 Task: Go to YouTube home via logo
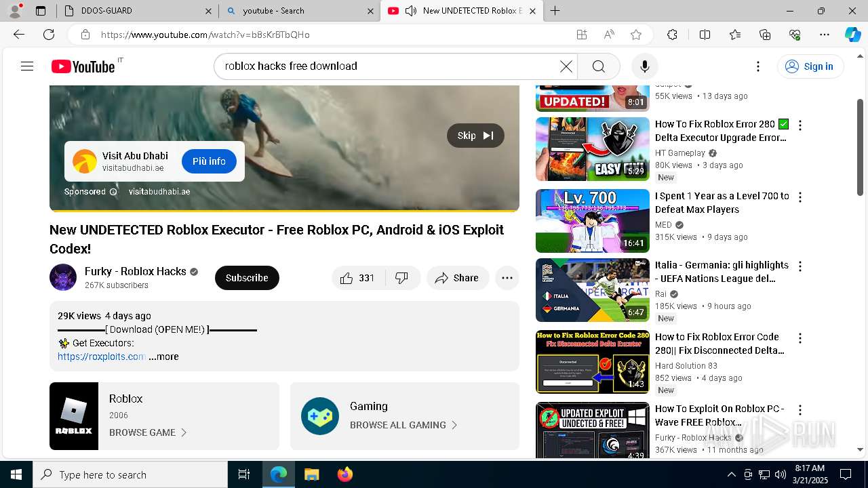[83, 66]
